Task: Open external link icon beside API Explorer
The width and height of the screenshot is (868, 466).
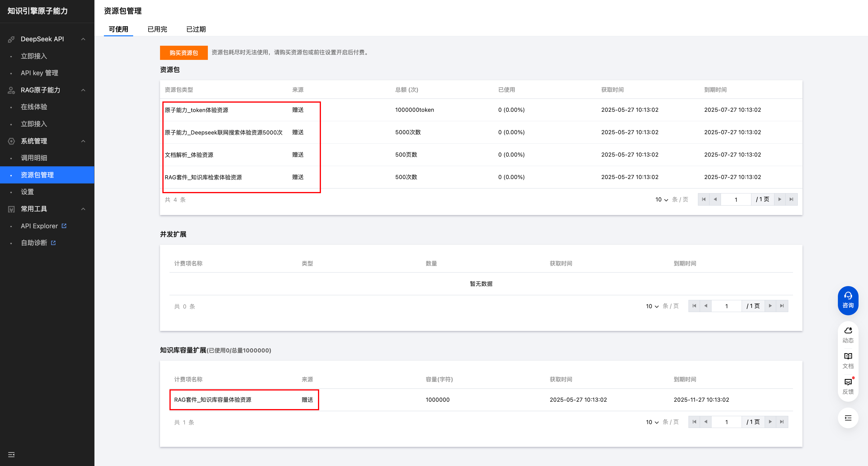Action: [x=64, y=226]
